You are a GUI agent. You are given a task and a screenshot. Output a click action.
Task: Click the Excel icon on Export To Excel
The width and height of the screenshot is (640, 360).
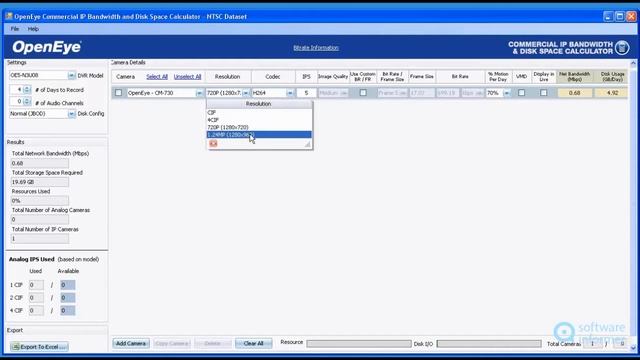[x=16, y=347]
